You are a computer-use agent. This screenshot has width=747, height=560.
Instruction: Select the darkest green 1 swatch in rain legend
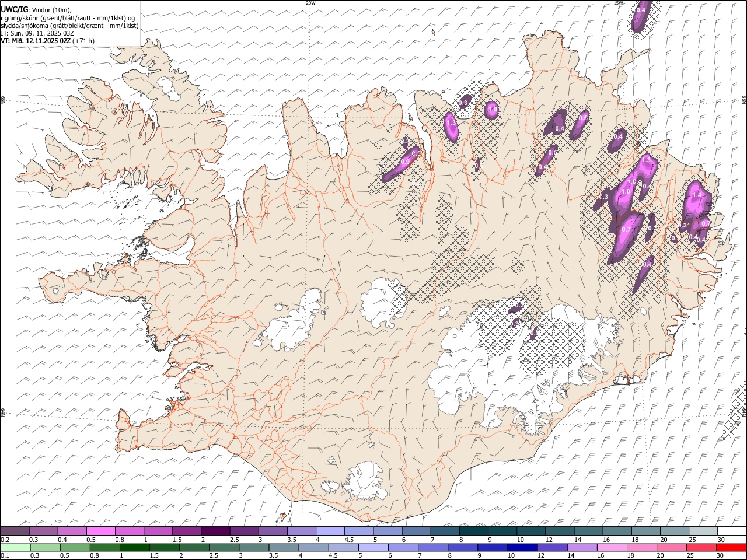click(x=135, y=547)
